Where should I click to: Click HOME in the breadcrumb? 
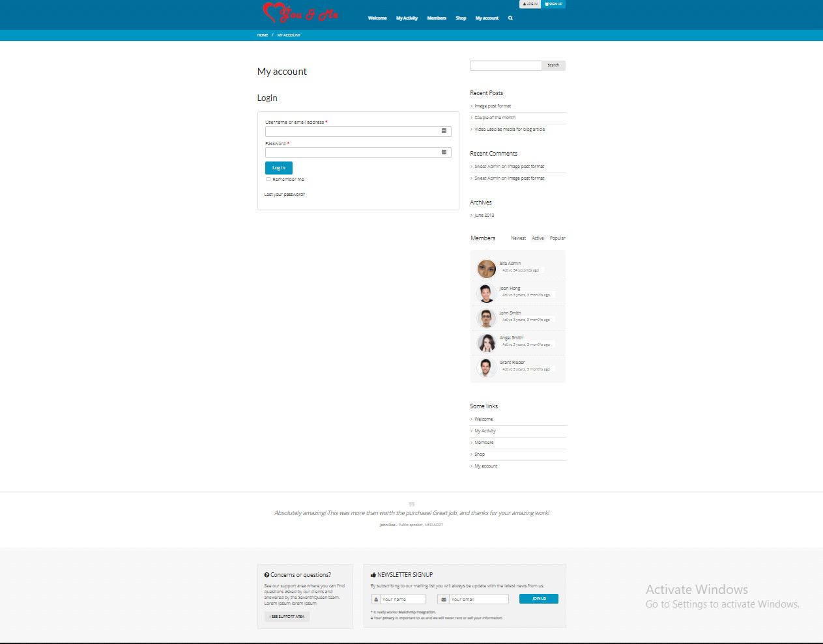coord(263,35)
